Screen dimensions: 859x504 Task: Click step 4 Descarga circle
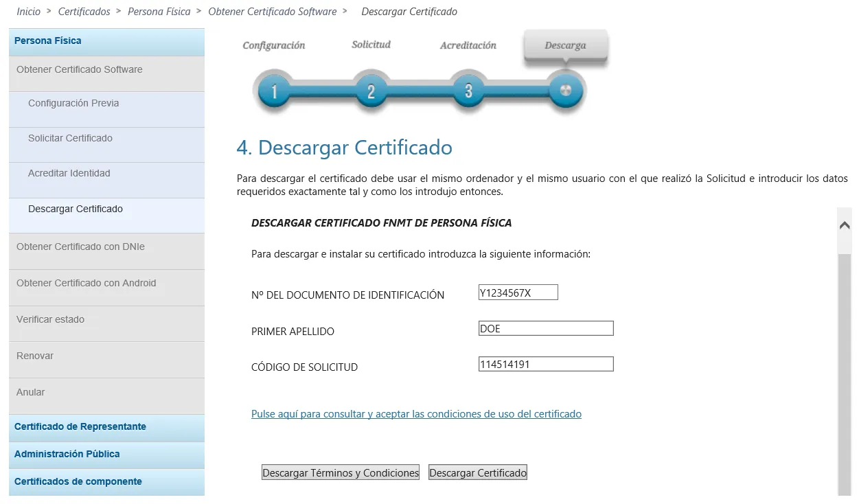coord(566,91)
